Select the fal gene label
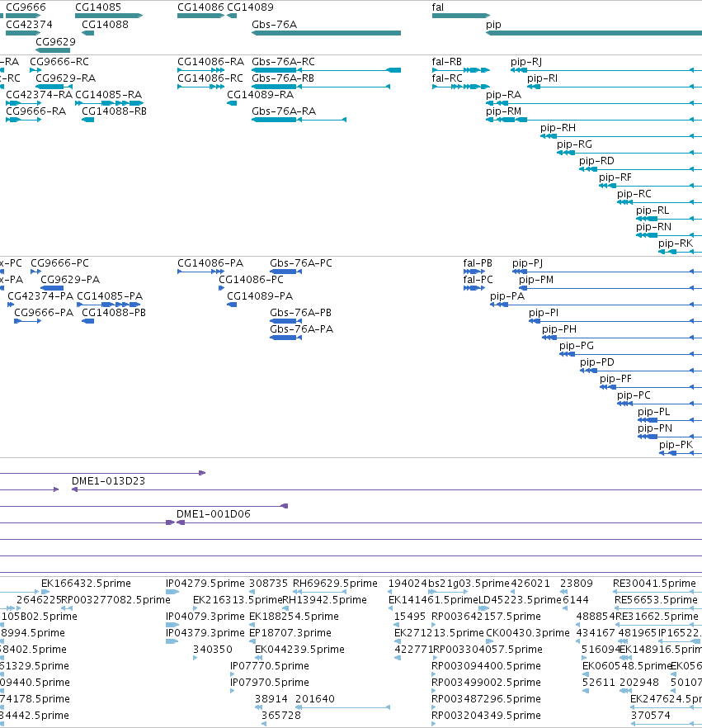 pyautogui.click(x=437, y=7)
